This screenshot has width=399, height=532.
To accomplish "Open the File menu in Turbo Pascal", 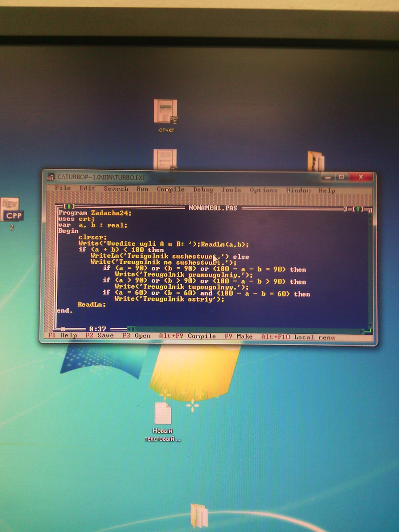I will [x=63, y=188].
